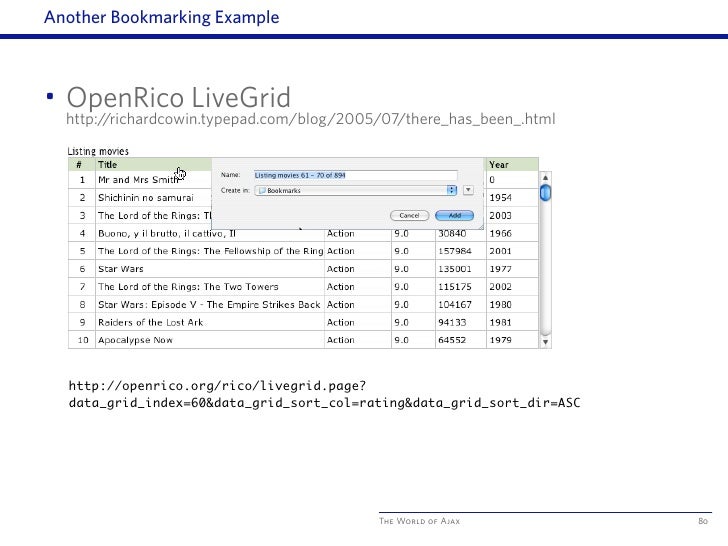Click the Action genre cell for Star Wars row 6

pyautogui.click(x=341, y=269)
